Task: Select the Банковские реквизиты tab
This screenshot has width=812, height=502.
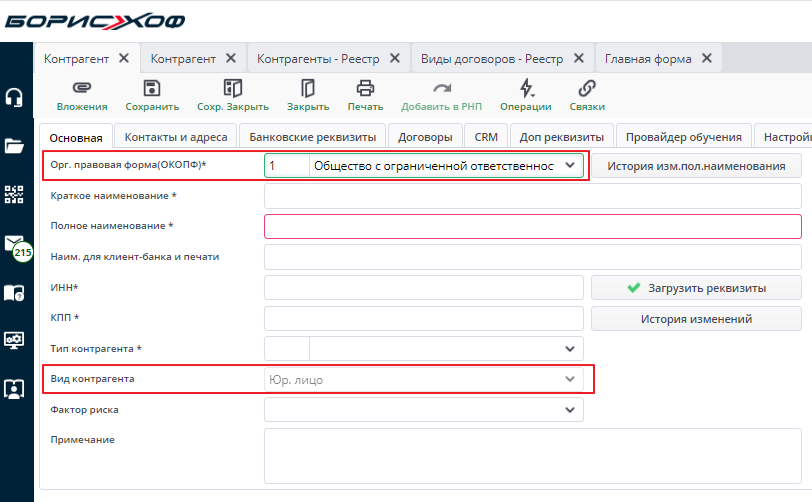Action: click(313, 137)
